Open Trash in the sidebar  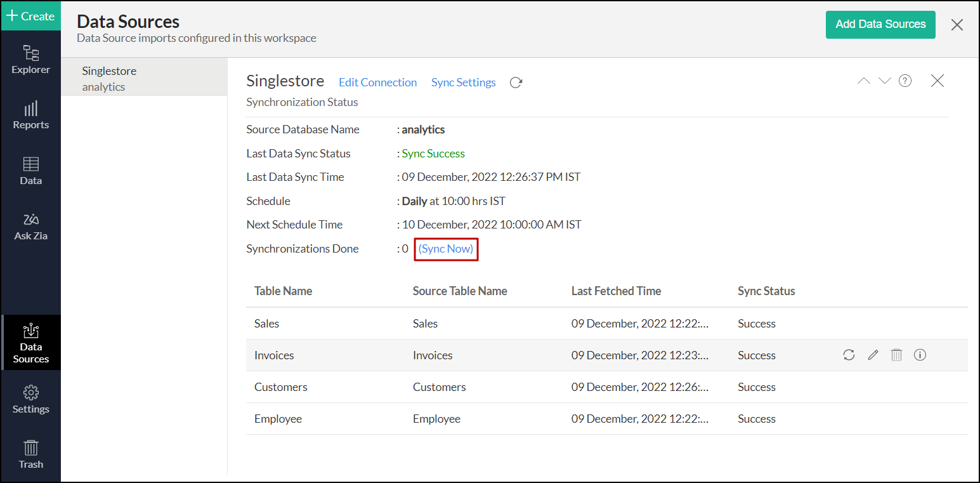[x=30, y=454]
